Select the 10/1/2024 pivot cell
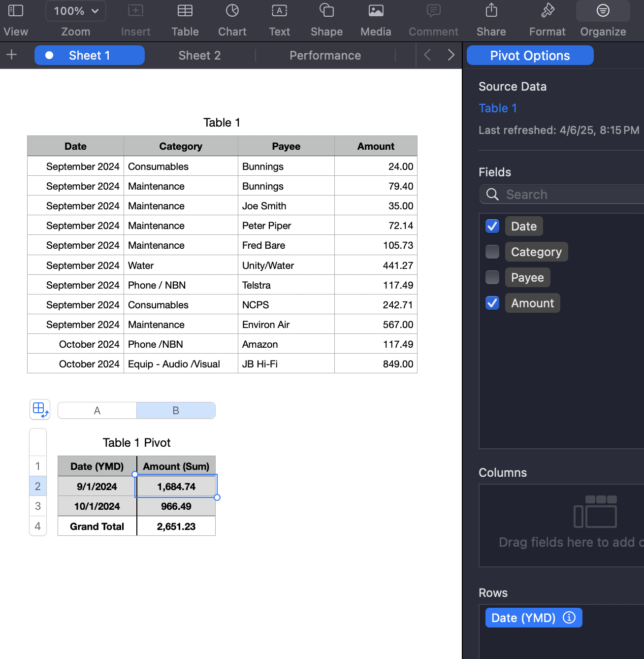The height and width of the screenshot is (659, 644). coord(97,506)
